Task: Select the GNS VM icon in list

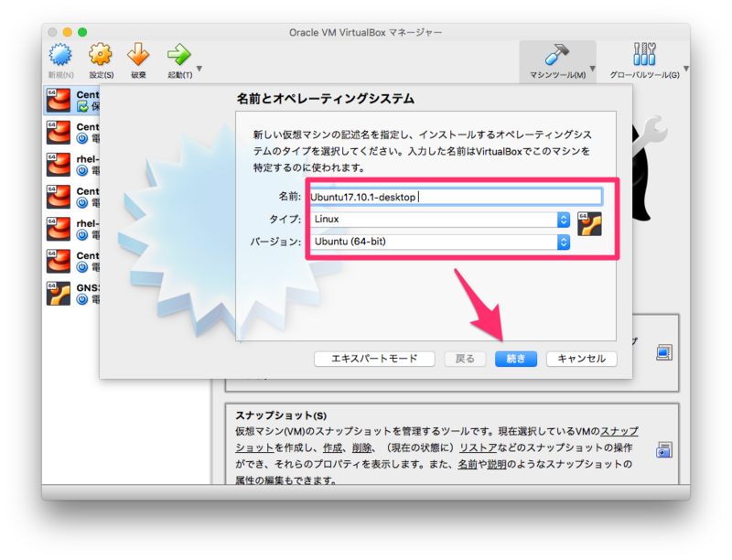Action: [59, 293]
